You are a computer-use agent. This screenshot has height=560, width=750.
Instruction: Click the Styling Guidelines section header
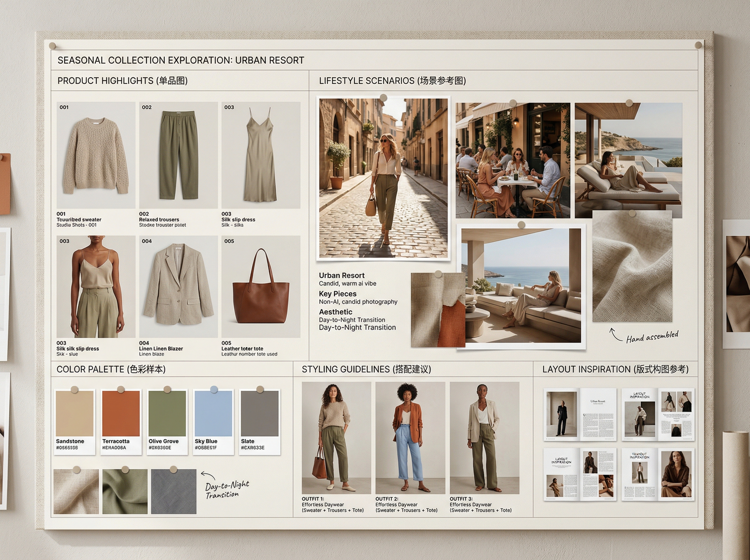pos(366,369)
